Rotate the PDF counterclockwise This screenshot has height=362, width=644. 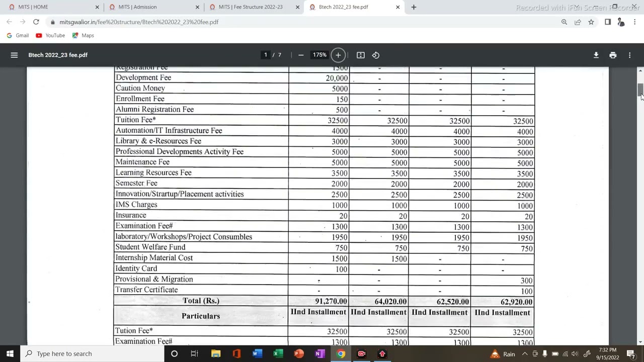[376, 55]
